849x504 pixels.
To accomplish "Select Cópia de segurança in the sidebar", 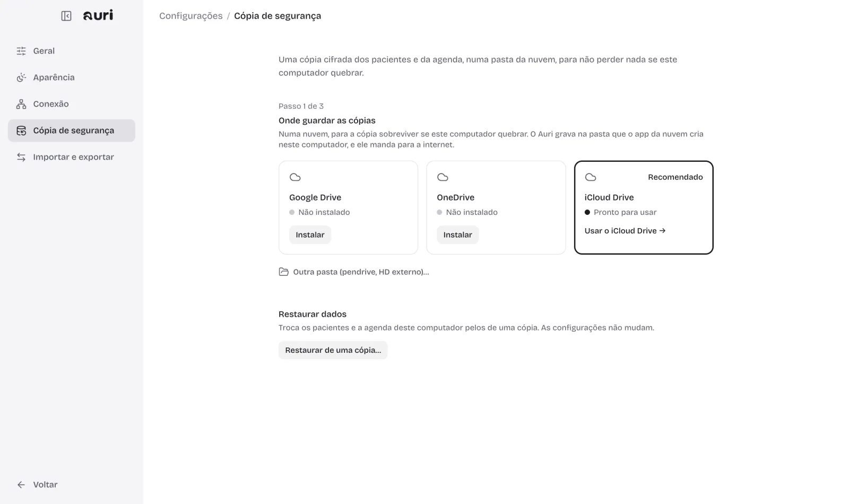I will pyautogui.click(x=72, y=131).
